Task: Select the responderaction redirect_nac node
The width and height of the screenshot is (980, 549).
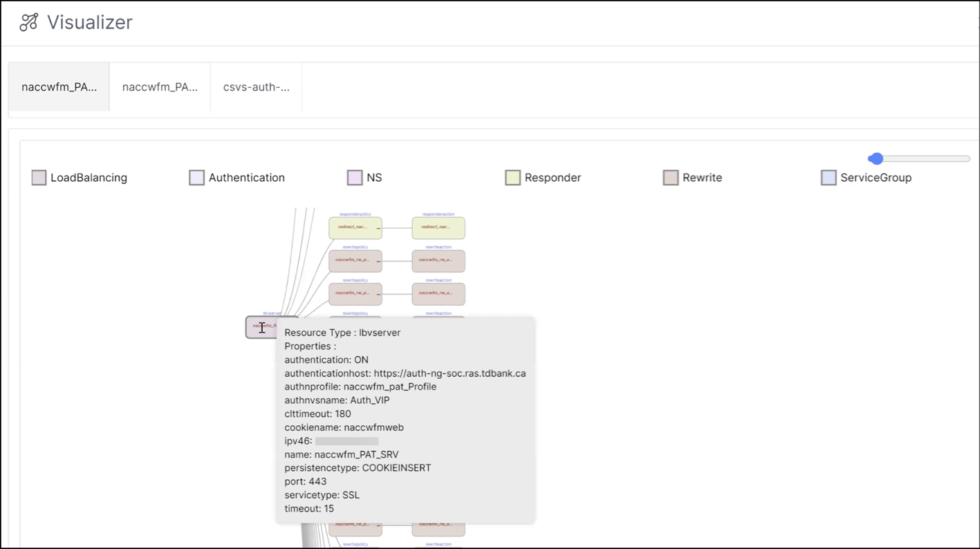Action: point(438,227)
